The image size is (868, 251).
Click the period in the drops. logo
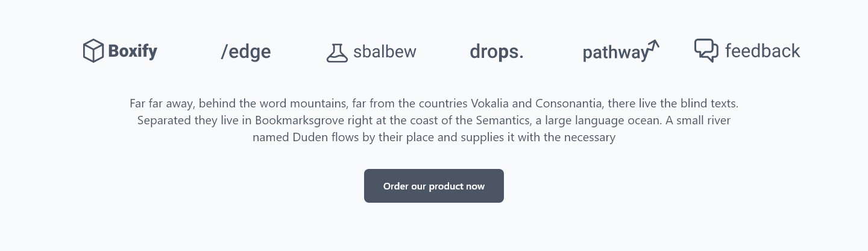[521, 57]
